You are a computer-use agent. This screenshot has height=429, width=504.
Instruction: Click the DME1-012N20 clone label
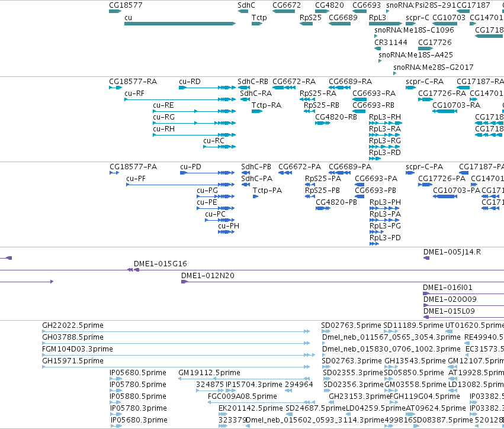(208, 276)
